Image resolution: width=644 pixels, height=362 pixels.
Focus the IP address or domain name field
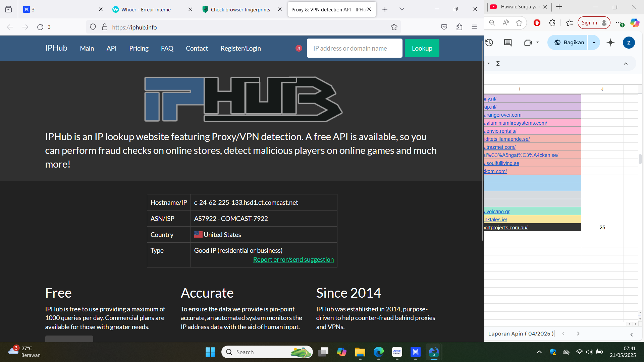click(355, 48)
